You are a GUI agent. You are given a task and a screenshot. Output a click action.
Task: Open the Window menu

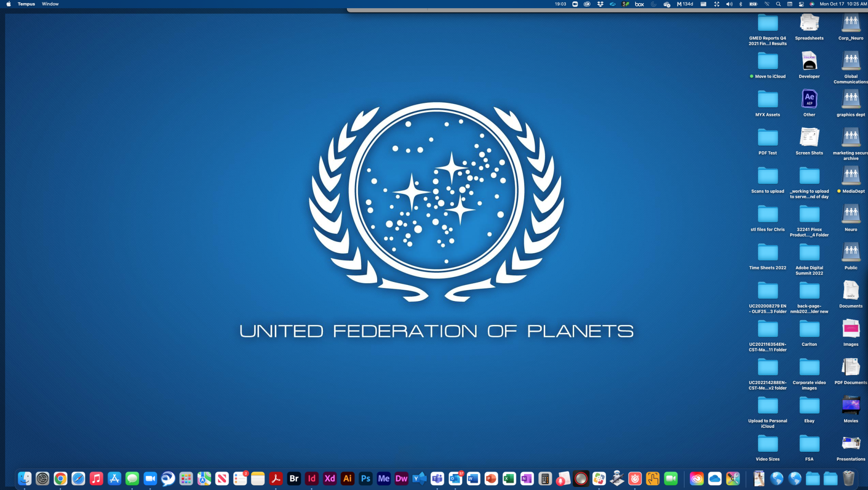click(x=50, y=4)
